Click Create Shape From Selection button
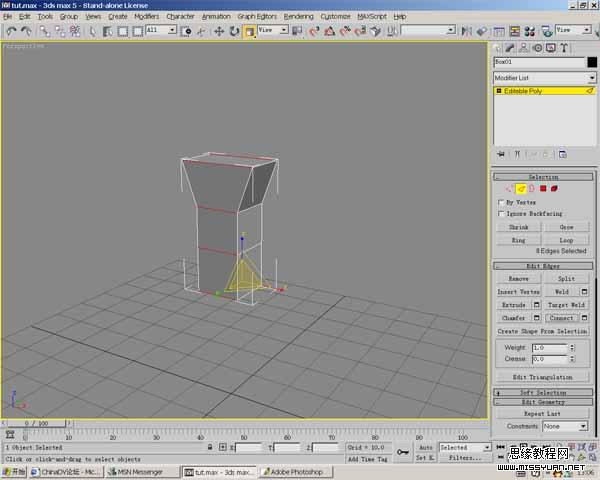Screen dimensions: 600x480 click(x=543, y=331)
